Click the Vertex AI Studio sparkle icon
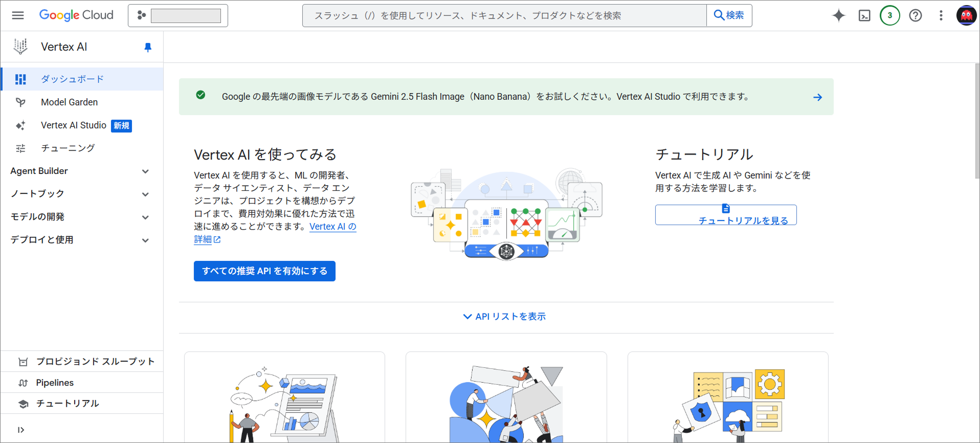 (20, 125)
